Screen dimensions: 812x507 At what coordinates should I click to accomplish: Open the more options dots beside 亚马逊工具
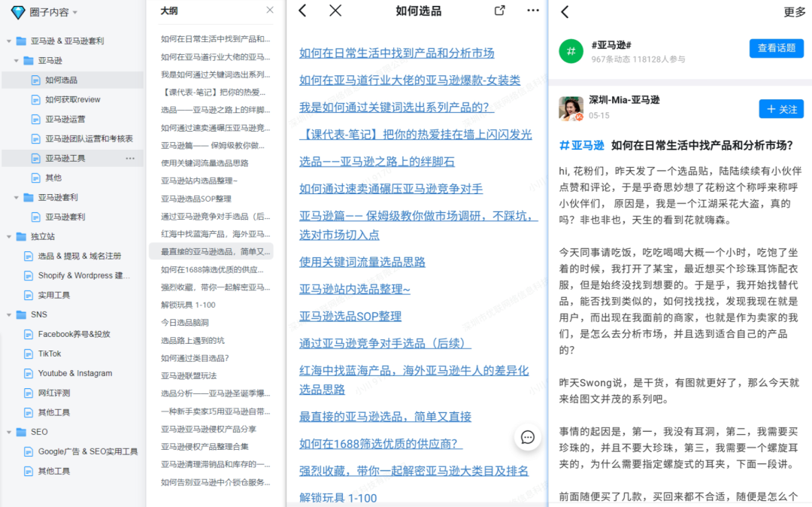pyautogui.click(x=130, y=159)
